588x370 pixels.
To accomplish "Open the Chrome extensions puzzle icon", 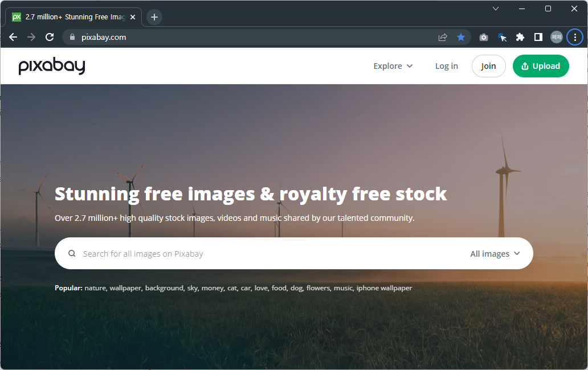I will click(520, 36).
